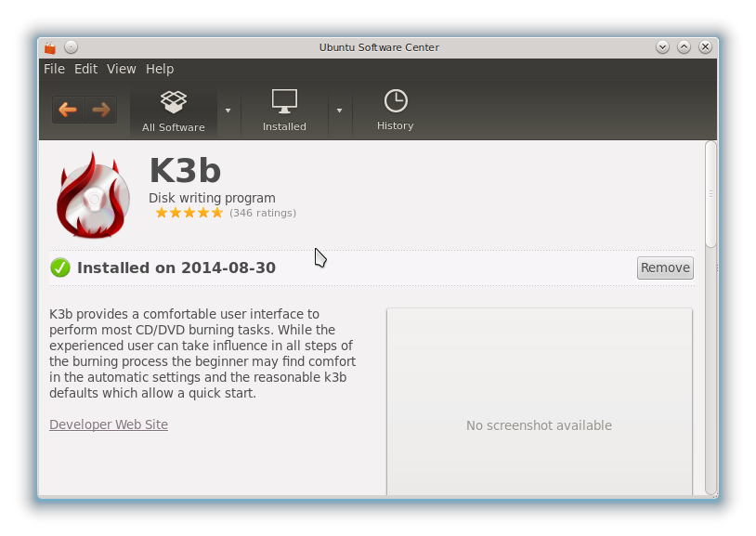
Task: Visit the Developer Web Site link
Action: coord(109,425)
